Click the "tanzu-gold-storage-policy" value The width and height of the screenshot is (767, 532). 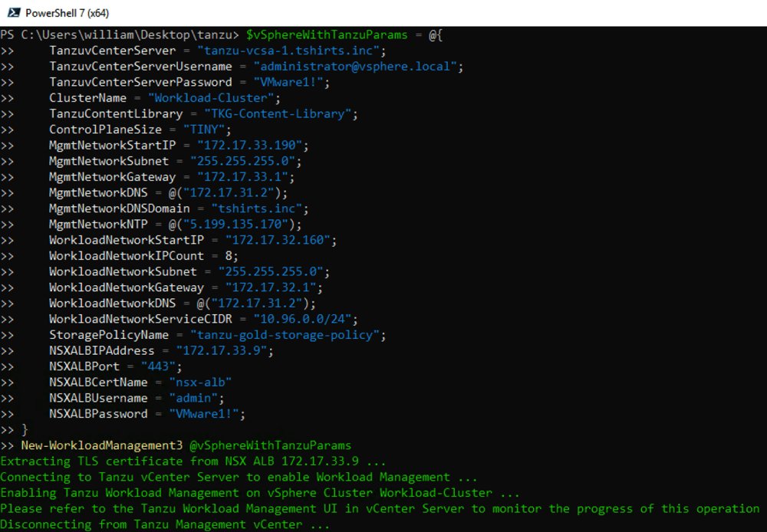[x=285, y=335]
